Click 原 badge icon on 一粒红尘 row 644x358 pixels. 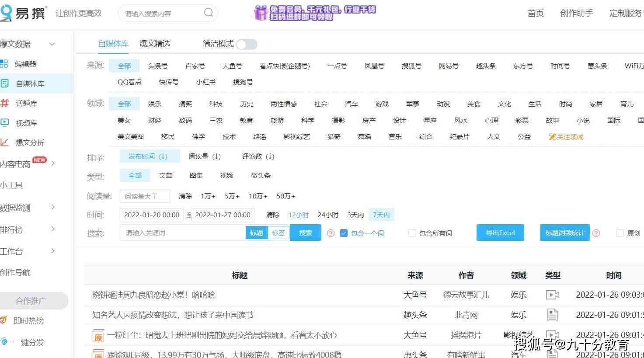[98, 336]
